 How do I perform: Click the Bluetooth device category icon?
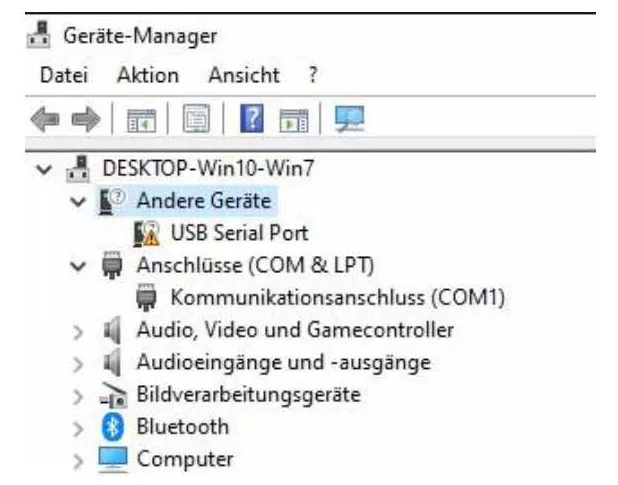click(x=113, y=427)
